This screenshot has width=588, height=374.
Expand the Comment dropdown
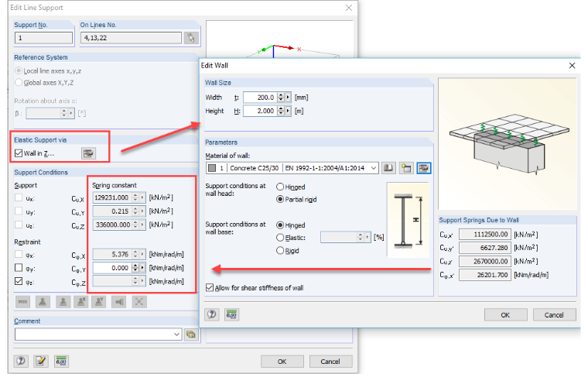coord(176,335)
